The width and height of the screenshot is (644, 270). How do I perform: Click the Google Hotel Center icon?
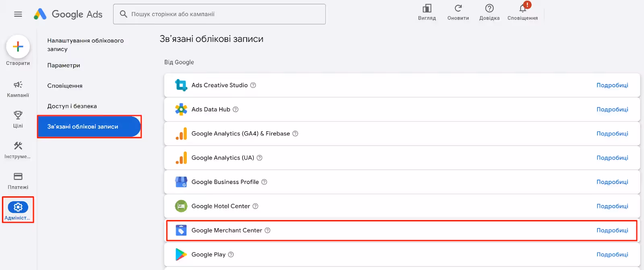click(181, 206)
